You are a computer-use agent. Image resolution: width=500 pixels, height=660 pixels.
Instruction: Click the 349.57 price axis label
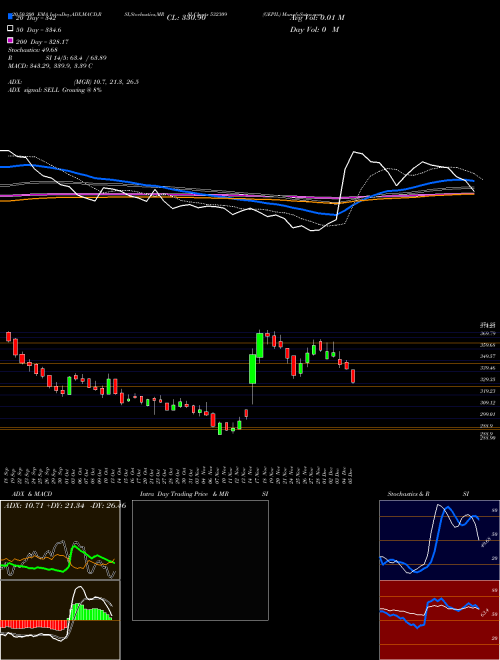(487, 356)
